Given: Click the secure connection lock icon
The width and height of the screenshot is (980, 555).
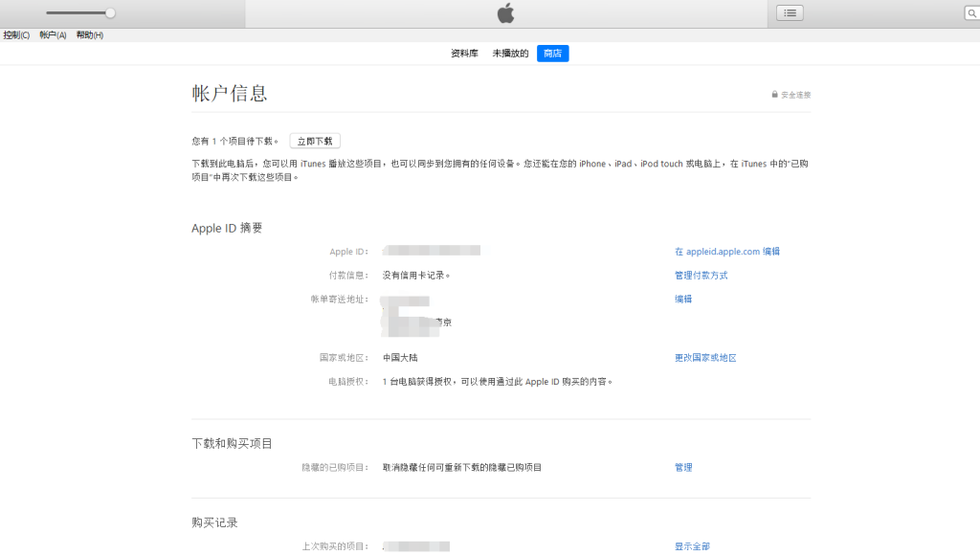Looking at the screenshot, I should tap(774, 95).
